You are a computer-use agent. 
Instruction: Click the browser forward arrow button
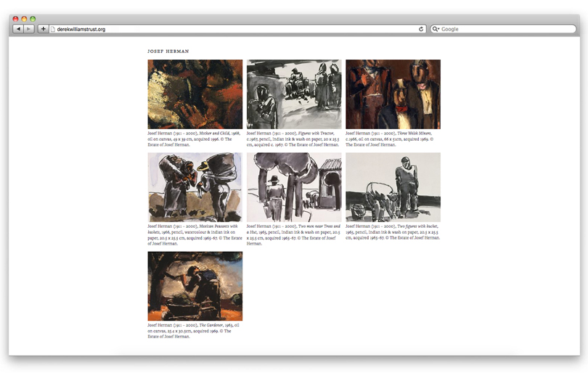29,29
